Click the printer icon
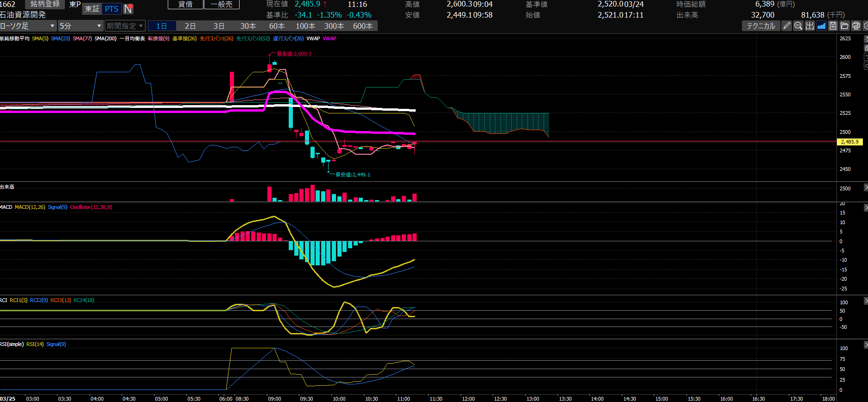Viewport: 868px width, 402px height. [x=856, y=26]
